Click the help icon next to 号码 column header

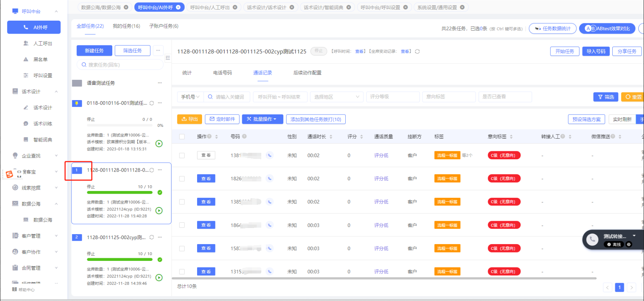pos(244,136)
